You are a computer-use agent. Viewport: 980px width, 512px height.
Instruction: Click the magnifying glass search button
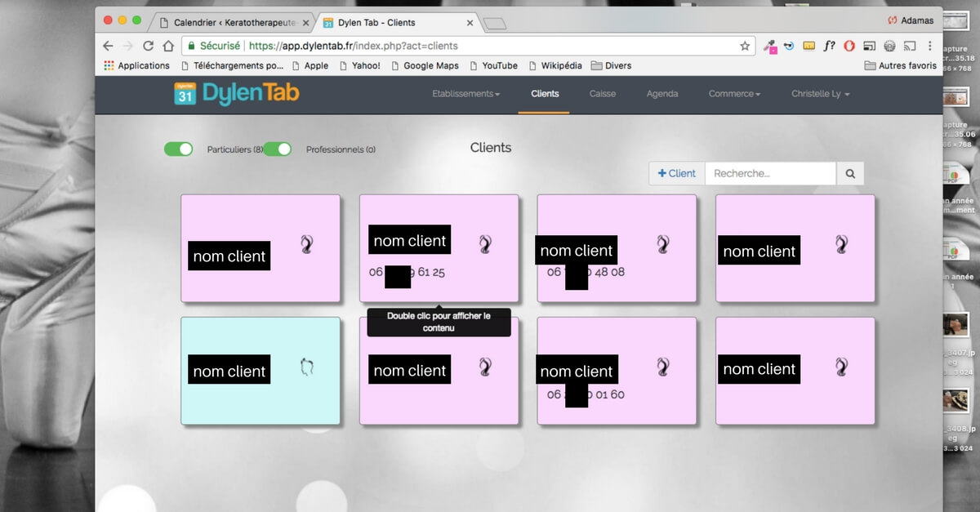coord(850,173)
